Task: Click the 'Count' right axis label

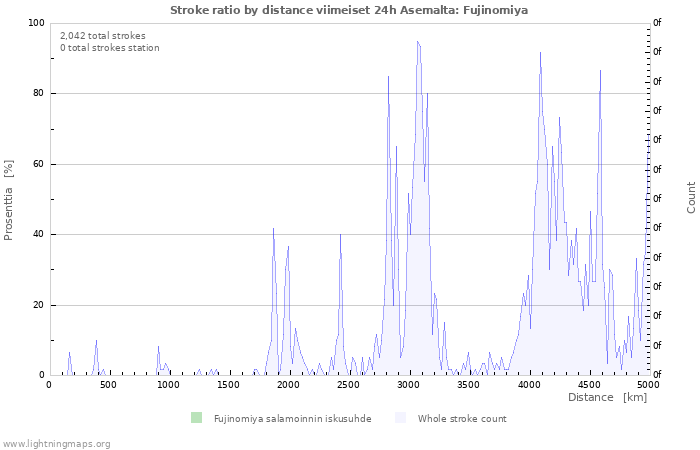Action: (691, 197)
